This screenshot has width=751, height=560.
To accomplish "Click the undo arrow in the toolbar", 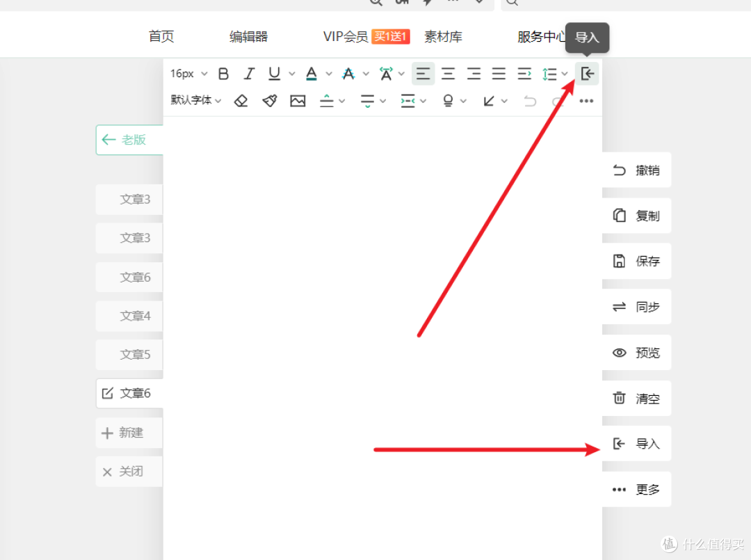I will 530,101.
